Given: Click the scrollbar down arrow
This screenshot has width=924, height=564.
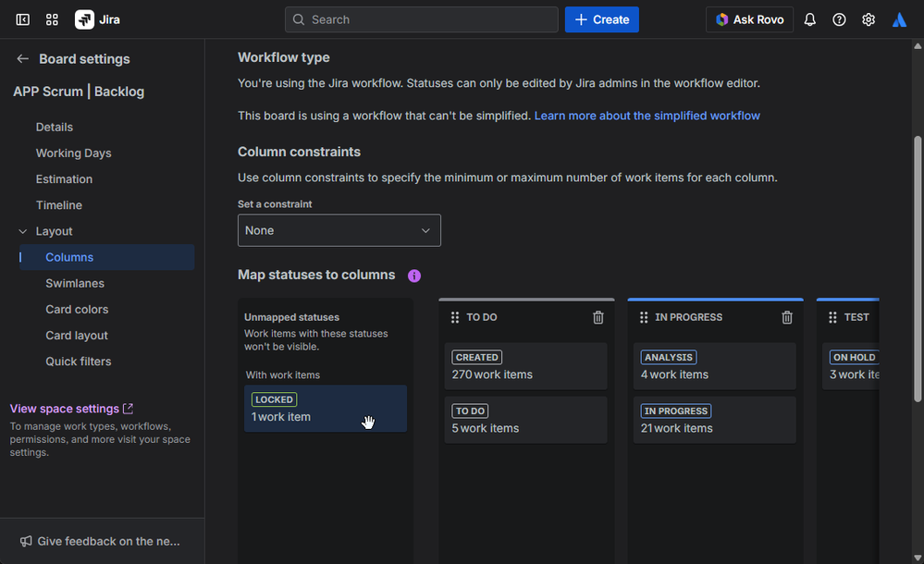Looking at the screenshot, I should point(918,557).
